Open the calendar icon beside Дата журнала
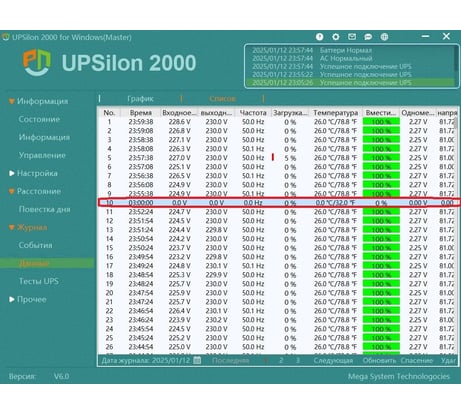 [197, 360]
